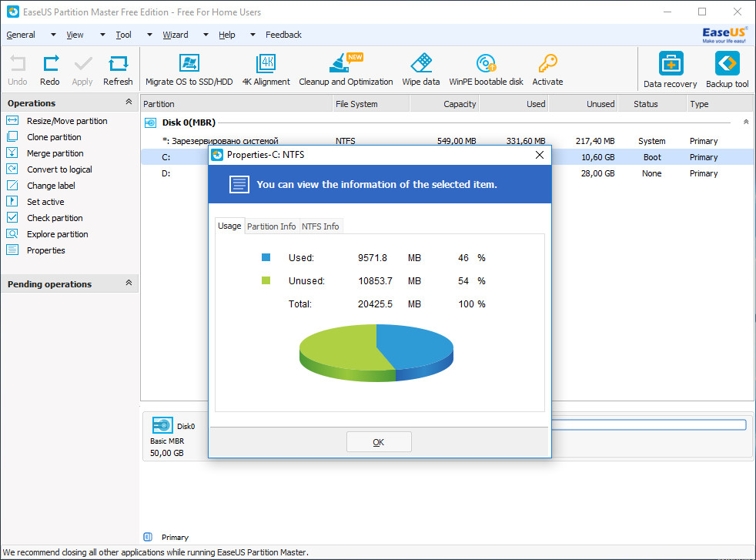Click the EaseUS logo

click(724, 35)
